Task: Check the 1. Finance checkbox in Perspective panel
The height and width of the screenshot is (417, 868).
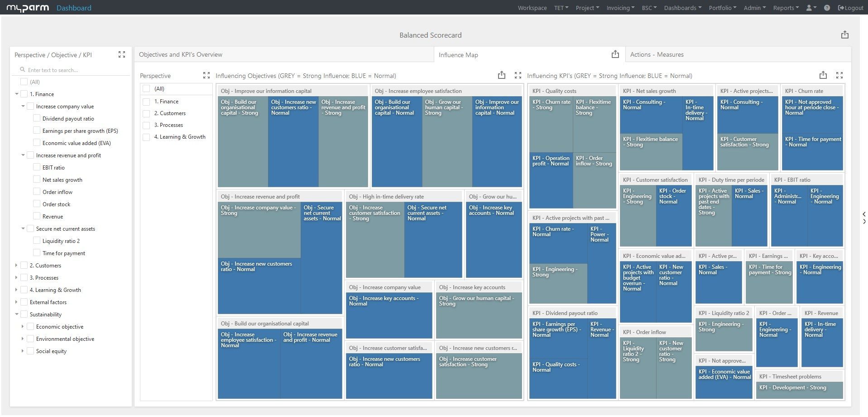Action: pyautogui.click(x=146, y=101)
